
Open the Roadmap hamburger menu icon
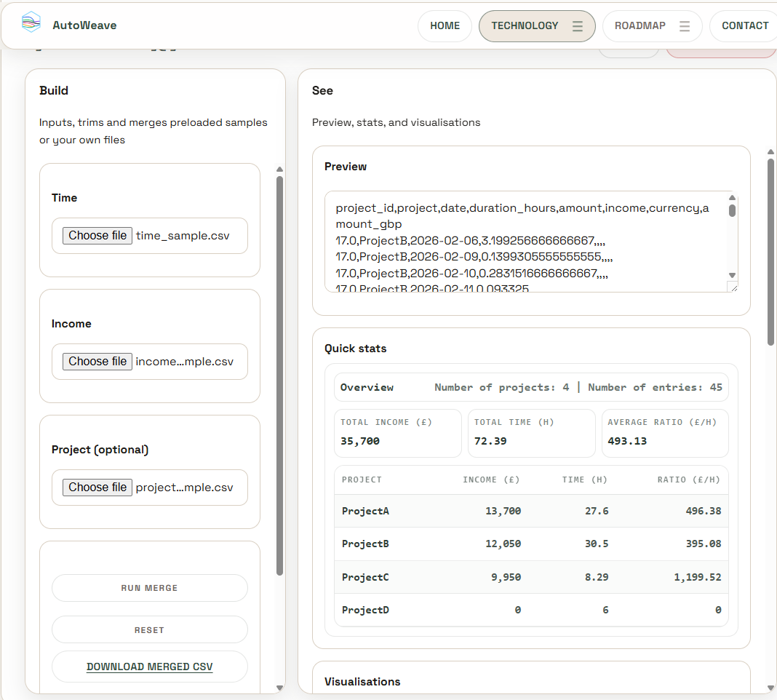pos(685,25)
